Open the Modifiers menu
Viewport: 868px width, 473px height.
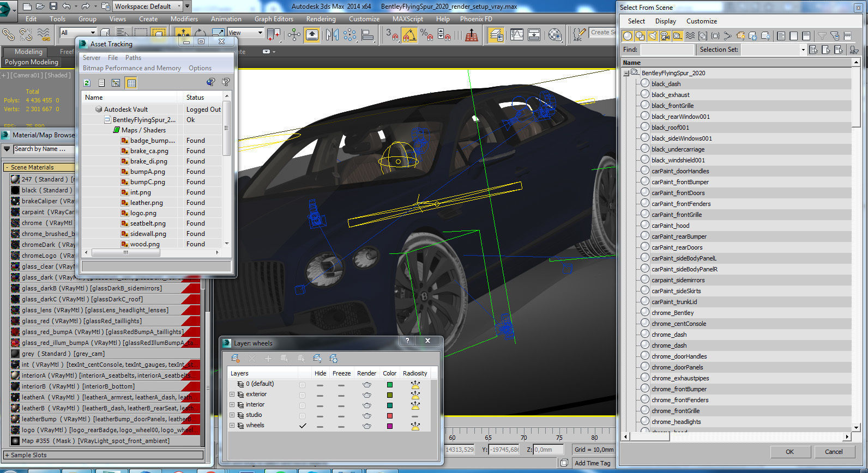pos(184,19)
